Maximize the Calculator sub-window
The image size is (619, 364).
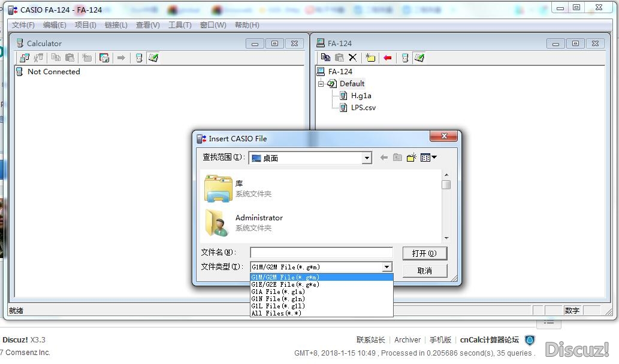[274, 43]
